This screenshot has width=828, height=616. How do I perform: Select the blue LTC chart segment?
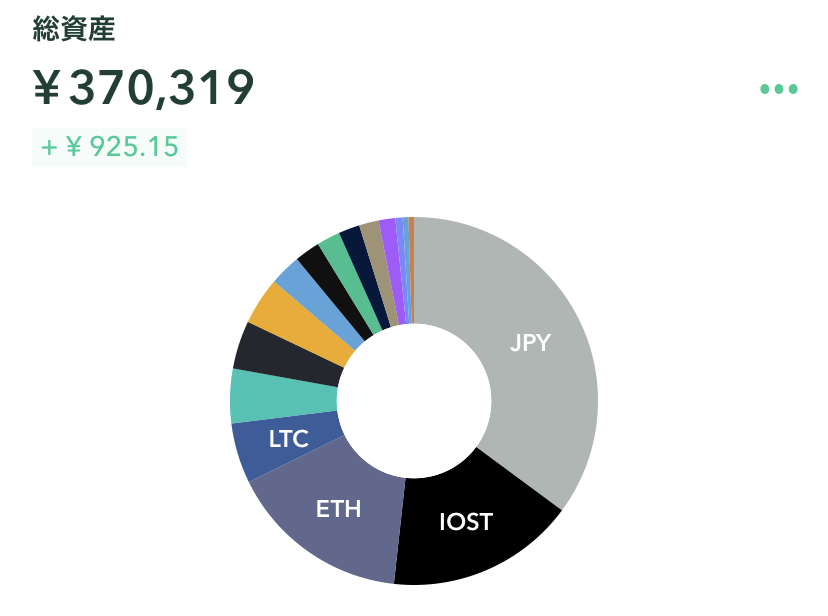pos(280,450)
